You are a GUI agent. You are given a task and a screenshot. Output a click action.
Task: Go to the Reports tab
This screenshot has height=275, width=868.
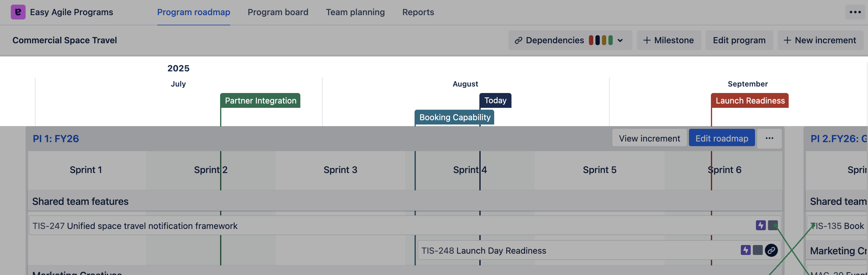coord(418,12)
